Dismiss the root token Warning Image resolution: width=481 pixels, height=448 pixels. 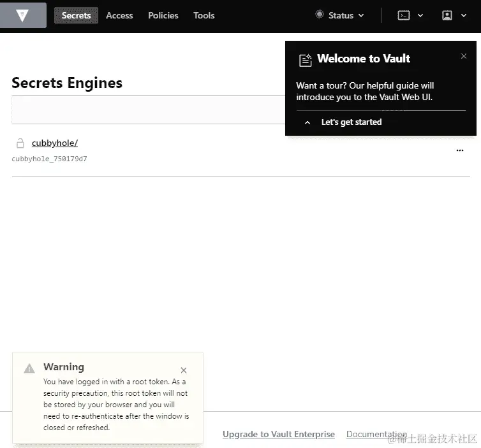pyautogui.click(x=184, y=370)
